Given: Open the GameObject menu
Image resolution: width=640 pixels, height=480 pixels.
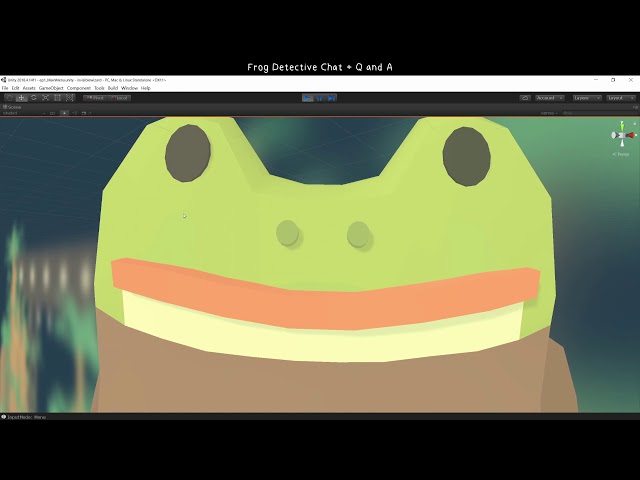Looking at the screenshot, I should tap(51, 88).
